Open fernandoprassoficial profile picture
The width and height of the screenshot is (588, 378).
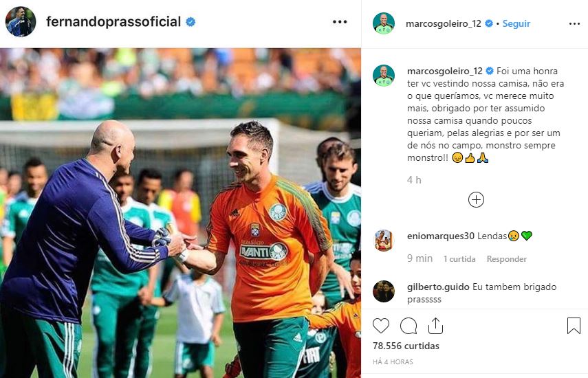point(21,22)
